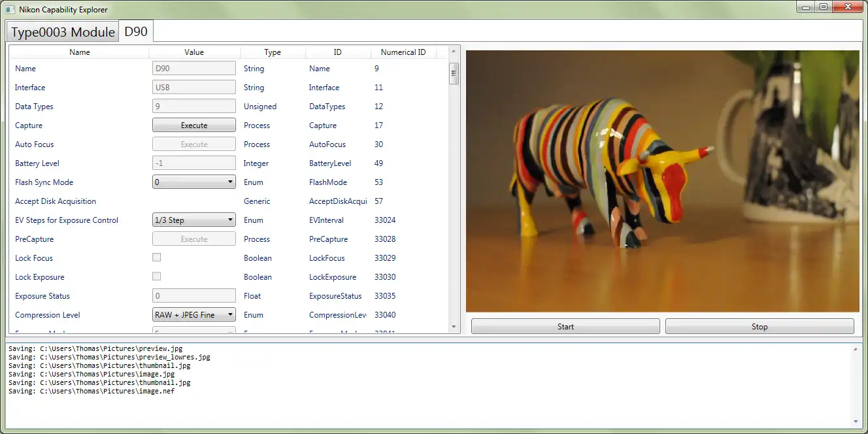Screen dimensions: 868x434
Task: Click the 'Generic' type cell
Action: point(257,201)
